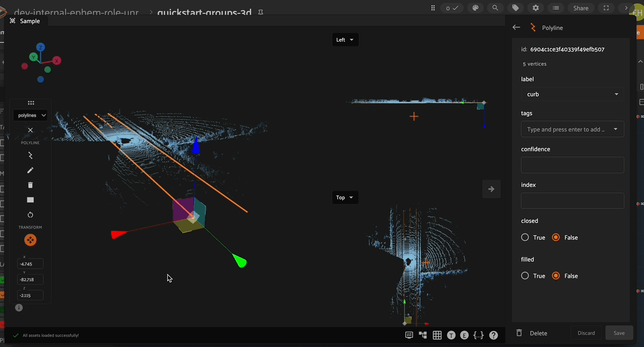Switch to the Sample tab
The width and height of the screenshot is (644, 347).
[x=26, y=21]
